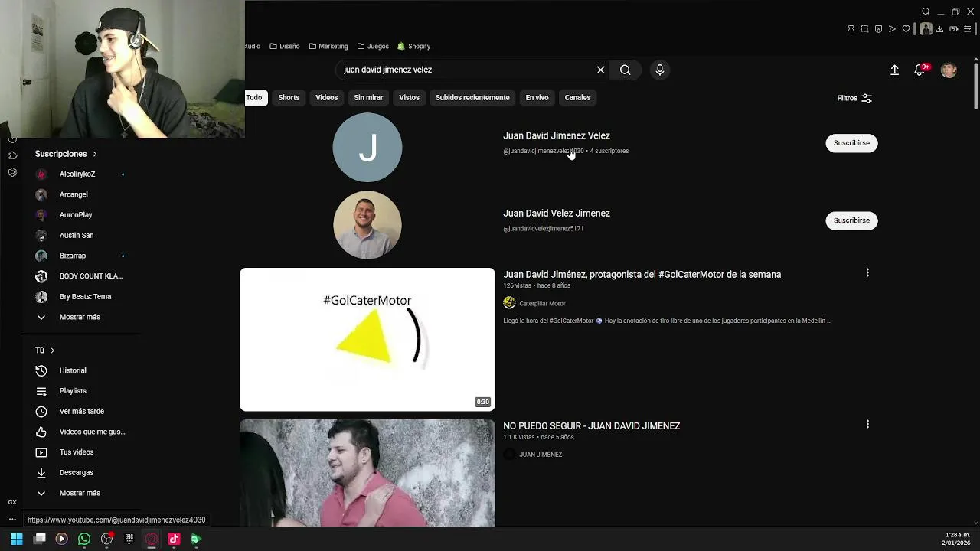Click Juan David Velez Jimenez profile photo
This screenshot has height=551, width=980.
[367, 225]
